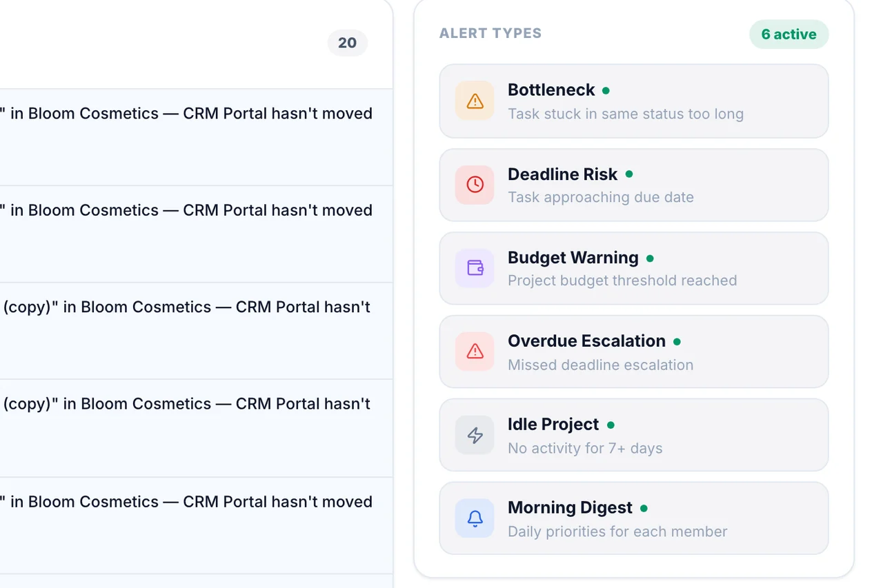Click the Overdue Escalation red triangle icon
The height and width of the screenshot is (588, 883).
point(475,352)
